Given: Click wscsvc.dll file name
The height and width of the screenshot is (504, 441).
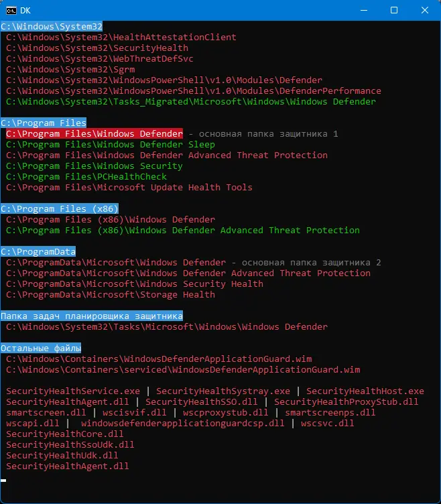Looking at the screenshot, I should pyautogui.click(x=328, y=424).
